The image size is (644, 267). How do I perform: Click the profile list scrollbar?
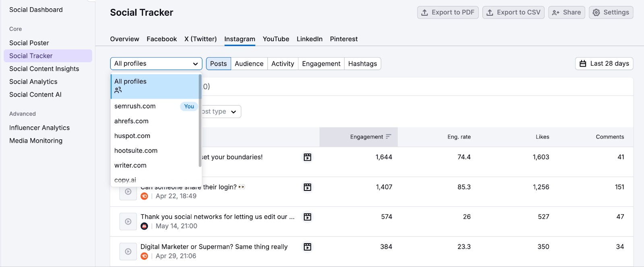point(200,120)
